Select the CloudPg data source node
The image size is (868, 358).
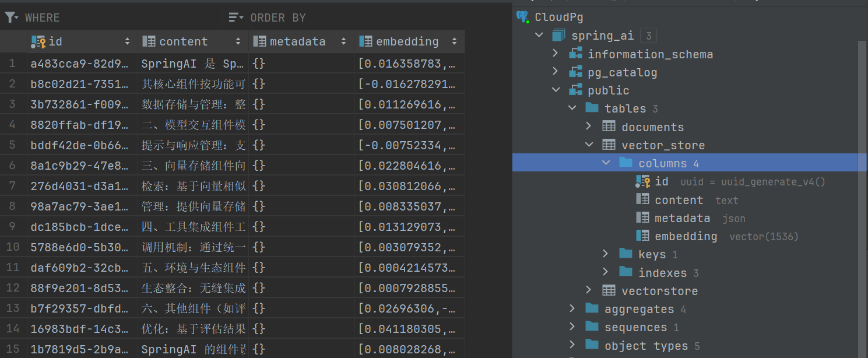click(x=558, y=17)
